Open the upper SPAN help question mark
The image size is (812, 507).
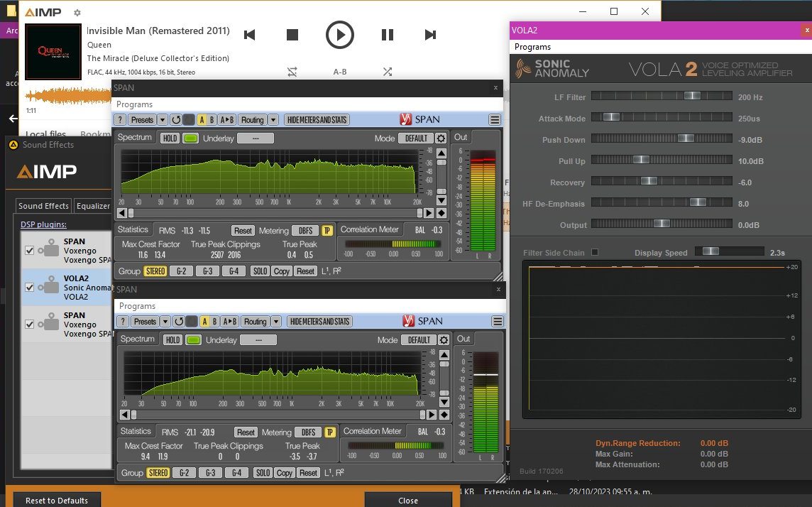click(x=120, y=120)
